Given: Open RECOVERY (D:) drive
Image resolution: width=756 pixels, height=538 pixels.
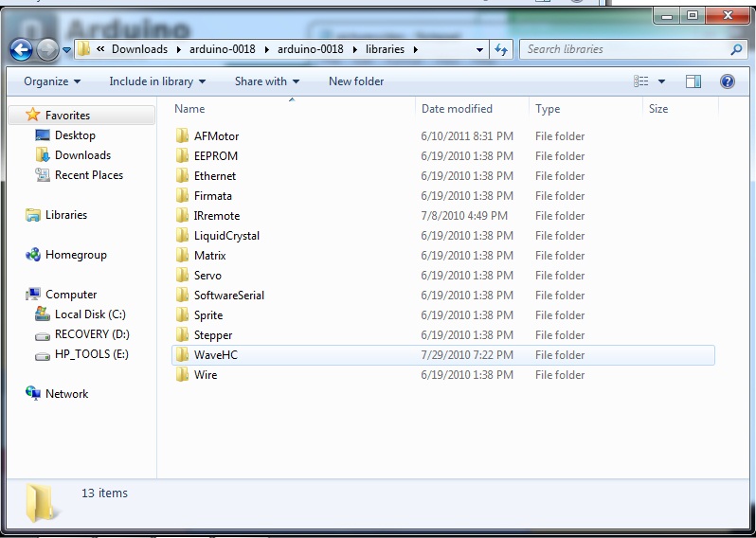Looking at the screenshot, I should pyautogui.click(x=92, y=334).
